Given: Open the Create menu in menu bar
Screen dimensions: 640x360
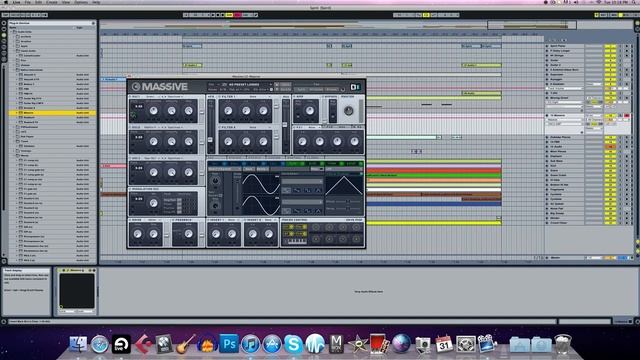Looking at the screenshot, I should pyautogui.click(x=52, y=2).
